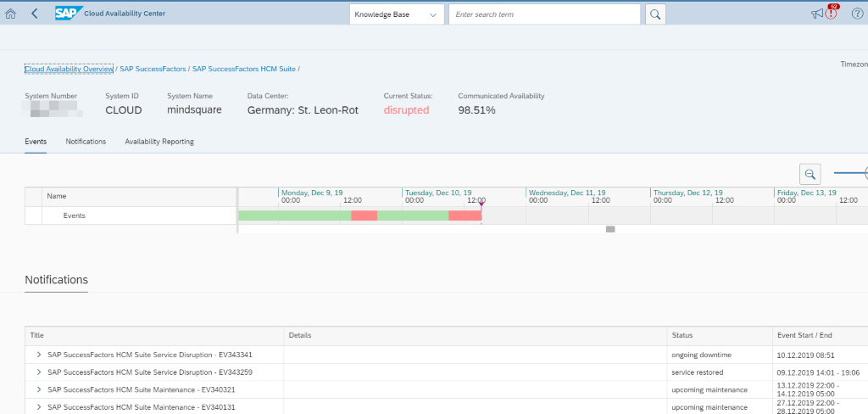Screen dimensions: 868x414
Task: Zoom out the events timeline
Action: tap(810, 174)
